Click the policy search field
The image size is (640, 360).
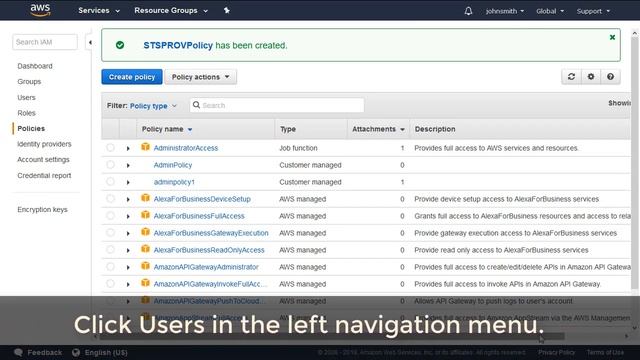tap(277, 105)
